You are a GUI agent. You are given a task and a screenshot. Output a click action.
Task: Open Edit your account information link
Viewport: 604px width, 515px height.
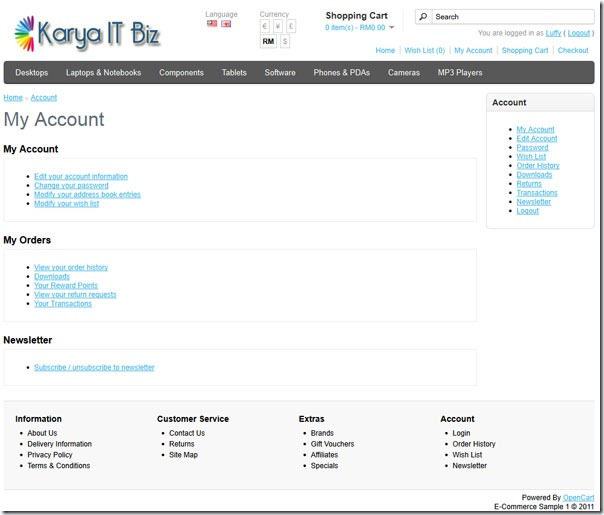pos(81,176)
